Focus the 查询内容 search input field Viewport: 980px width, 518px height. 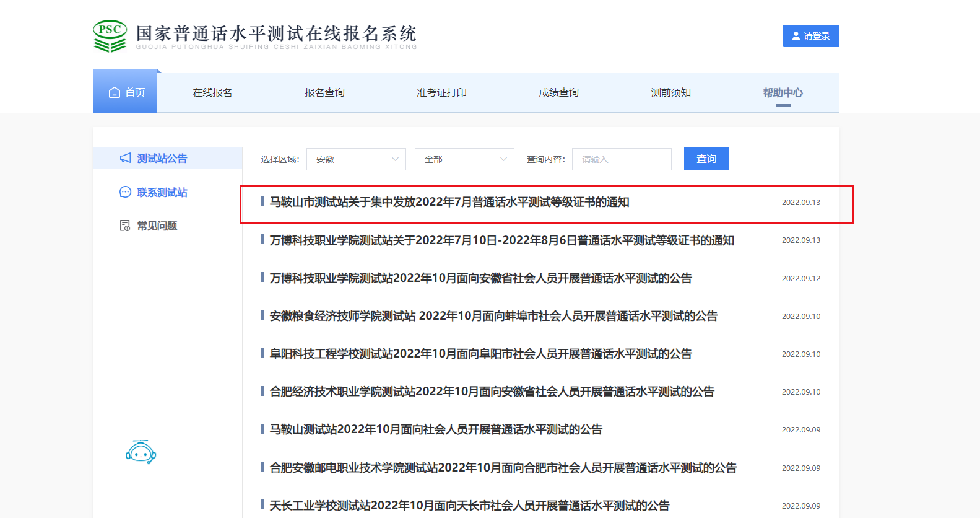pos(622,159)
